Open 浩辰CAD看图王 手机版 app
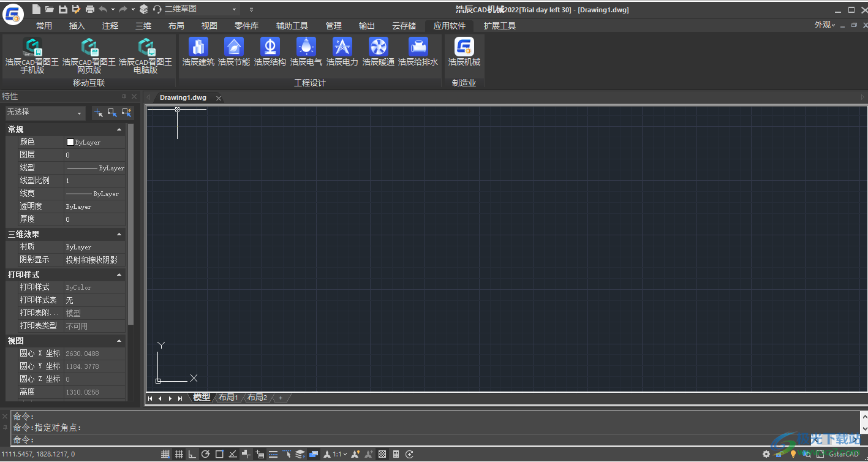 pos(32,56)
